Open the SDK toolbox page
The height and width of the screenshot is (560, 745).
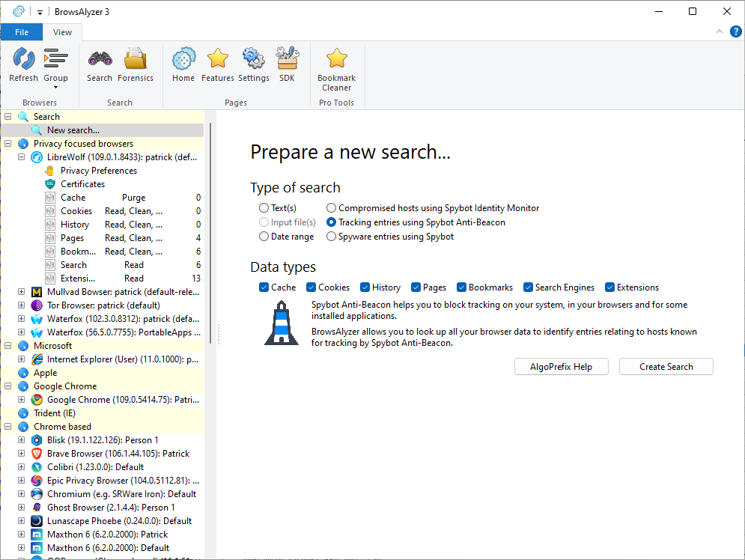tap(287, 64)
